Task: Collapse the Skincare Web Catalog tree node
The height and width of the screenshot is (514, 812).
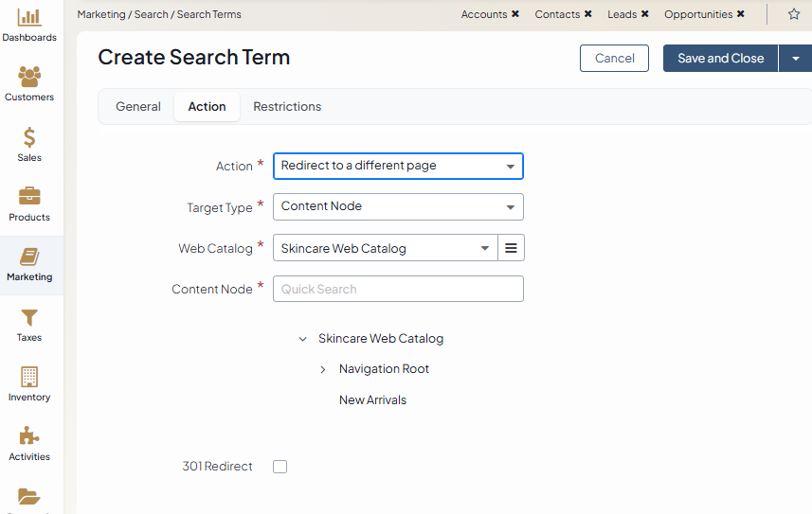Action: 302,339
